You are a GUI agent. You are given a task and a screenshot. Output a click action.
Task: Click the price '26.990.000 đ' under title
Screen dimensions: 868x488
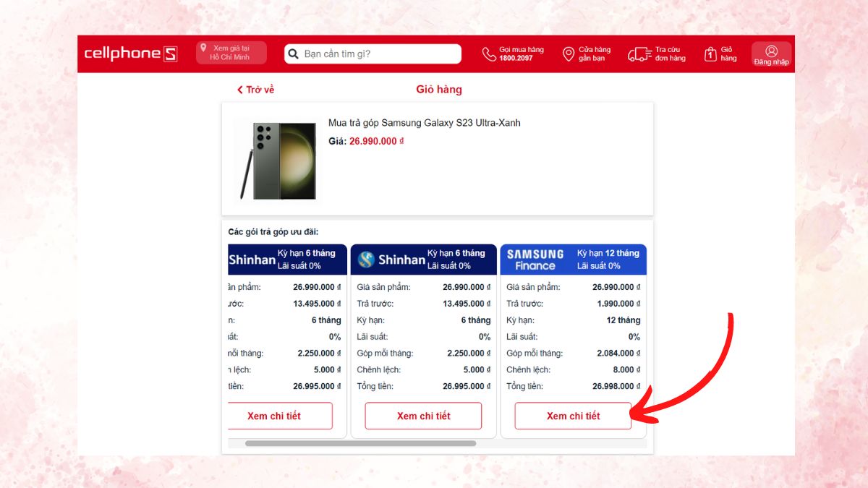pos(376,141)
